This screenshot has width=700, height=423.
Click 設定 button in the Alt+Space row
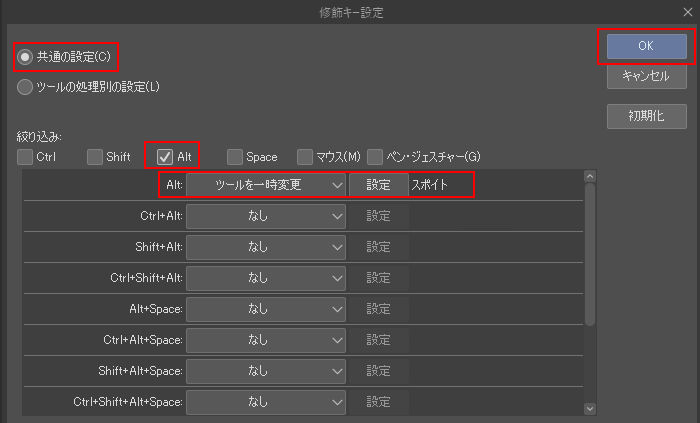[x=379, y=309]
